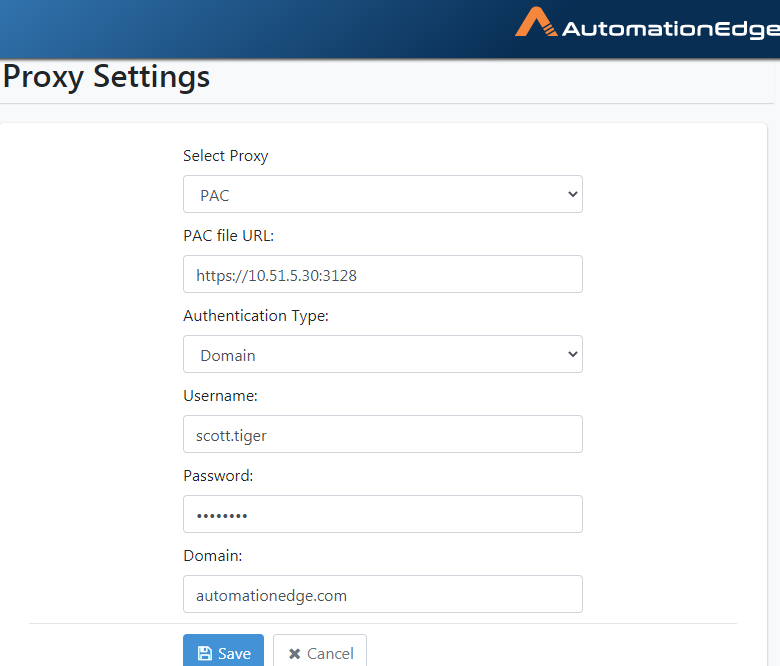Click the Password label text
The width and height of the screenshot is (780, 666).
tap(218, 476)
